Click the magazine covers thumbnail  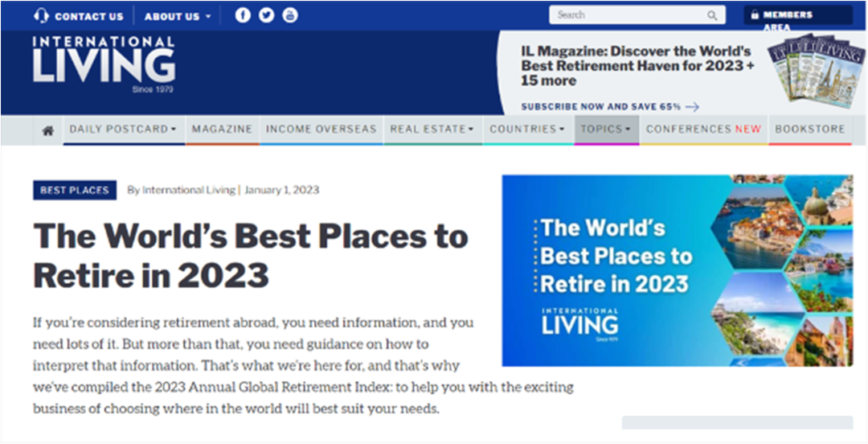[x=817, y=70]
